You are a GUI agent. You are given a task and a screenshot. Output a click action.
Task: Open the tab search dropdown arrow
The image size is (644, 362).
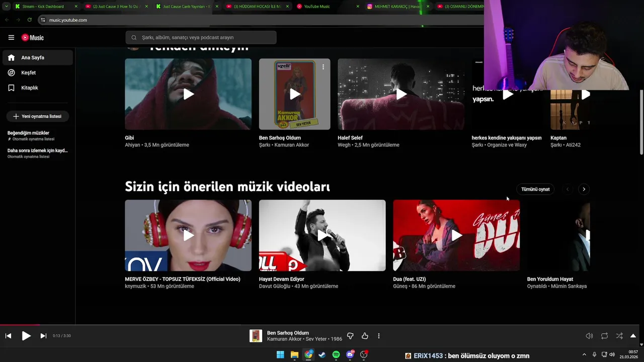click(6, 7)
